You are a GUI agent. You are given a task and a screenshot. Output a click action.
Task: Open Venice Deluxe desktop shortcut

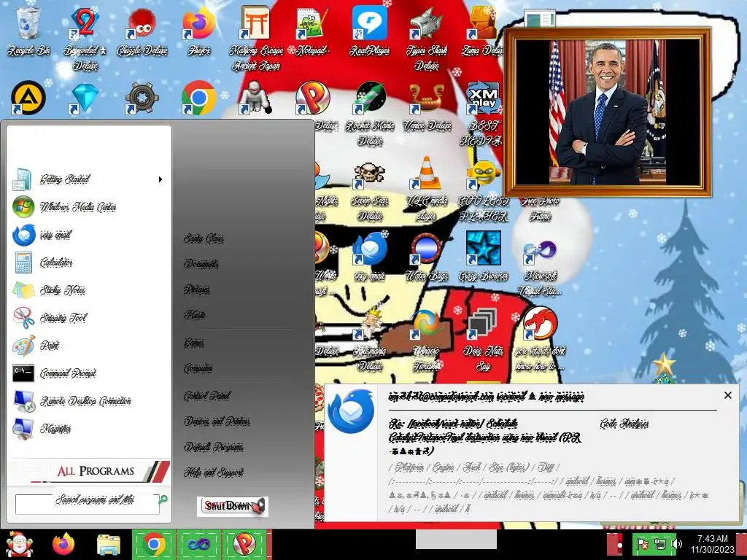(426, 106)
